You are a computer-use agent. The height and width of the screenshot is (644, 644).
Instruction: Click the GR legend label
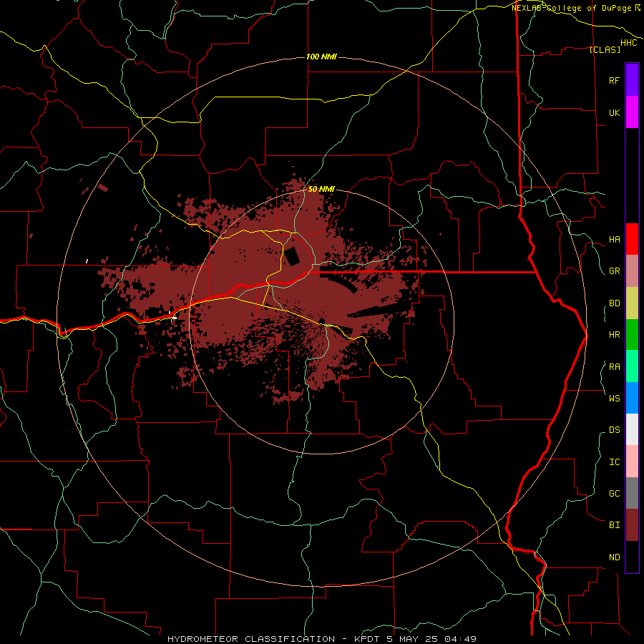(614, 271)
